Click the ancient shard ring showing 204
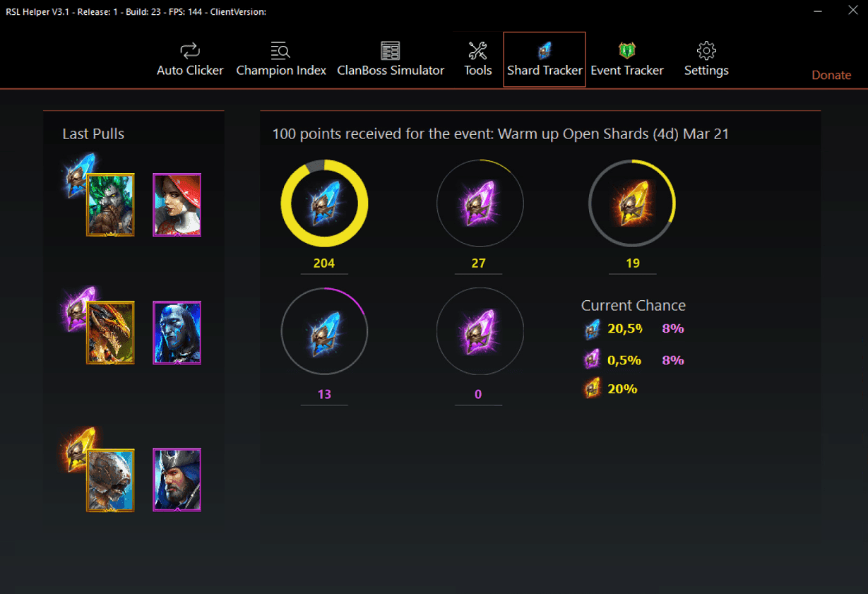The image size is (868, 594). coord(324,203)
